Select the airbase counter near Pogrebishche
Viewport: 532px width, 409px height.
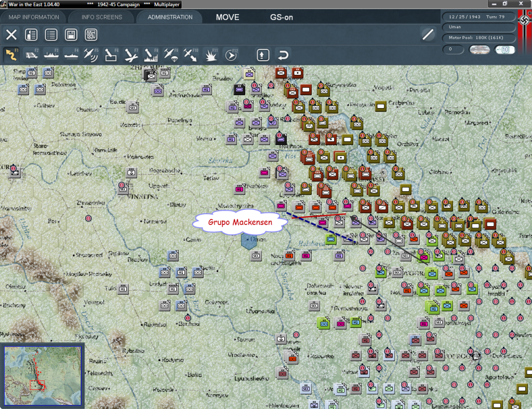(131, 173)
